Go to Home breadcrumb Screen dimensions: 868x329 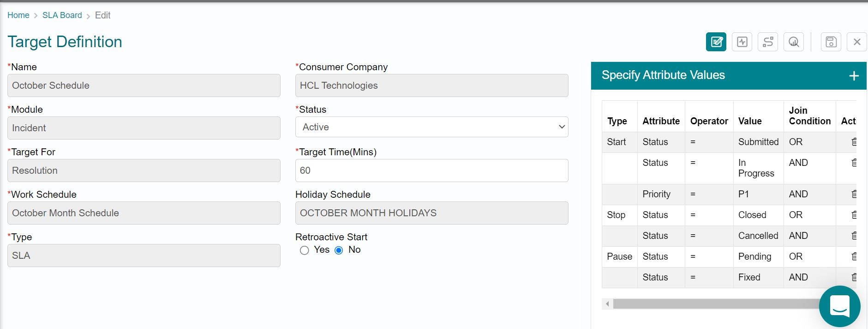tap(18, 15)
